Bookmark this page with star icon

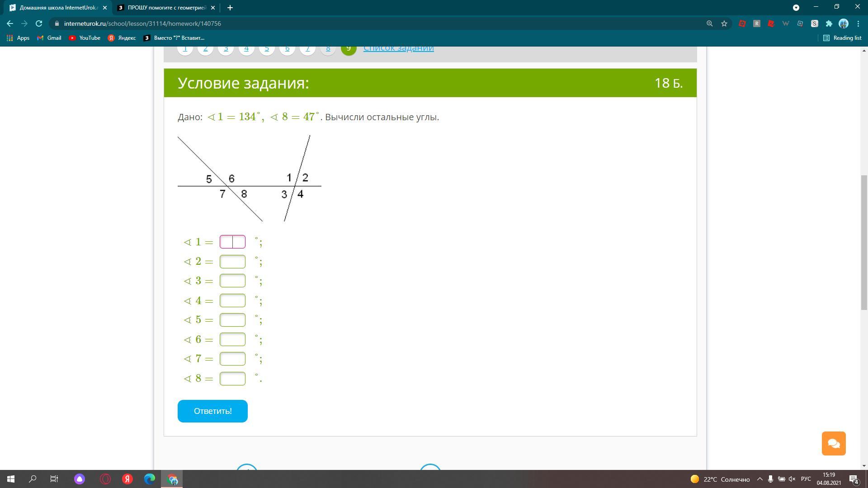724,23
